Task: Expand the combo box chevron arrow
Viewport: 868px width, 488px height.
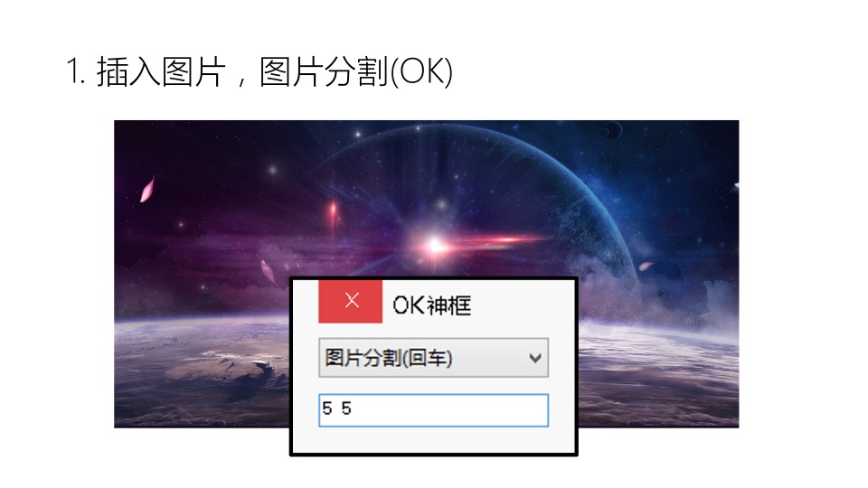Action: click(534, 359)
